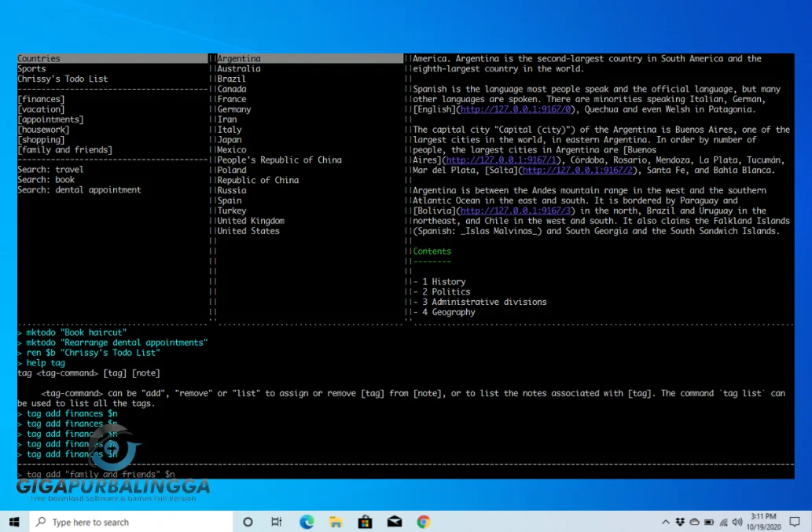Screen dimensions: 812x532
Task: Launch Microsoft Store from the taskbar
Action: click(365, 522)
